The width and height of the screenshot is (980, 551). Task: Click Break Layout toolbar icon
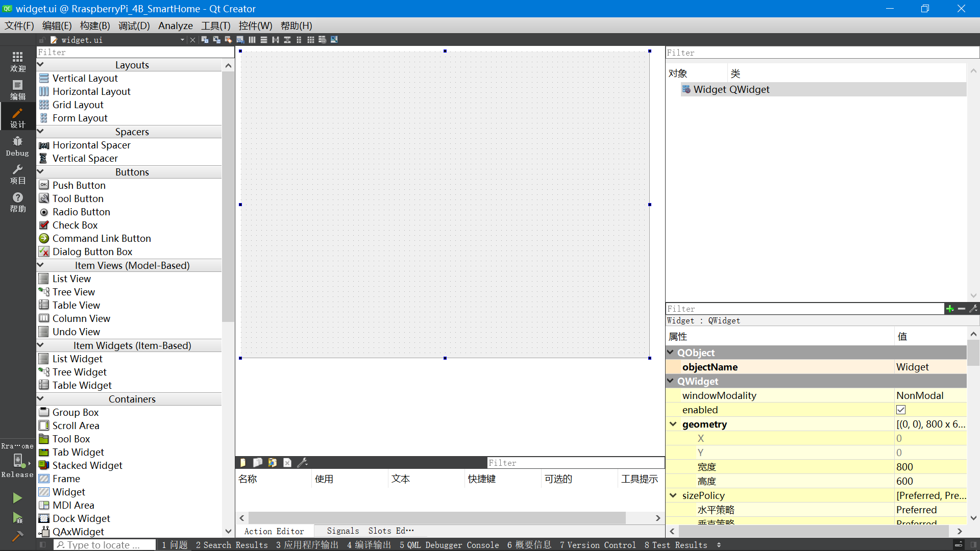(322, 40)
